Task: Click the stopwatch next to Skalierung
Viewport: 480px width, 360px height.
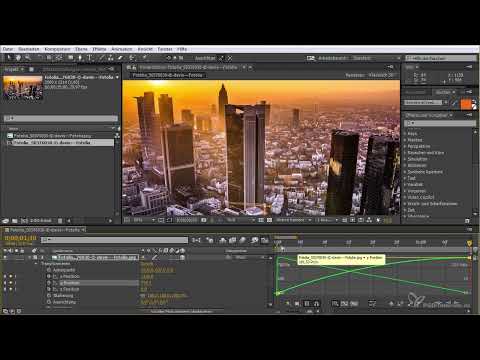Action: coord(49,296)
